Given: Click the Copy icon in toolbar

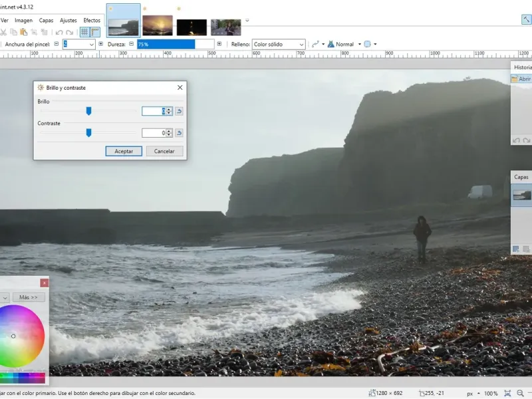Looking at the screenshot, I should (13, 32).
